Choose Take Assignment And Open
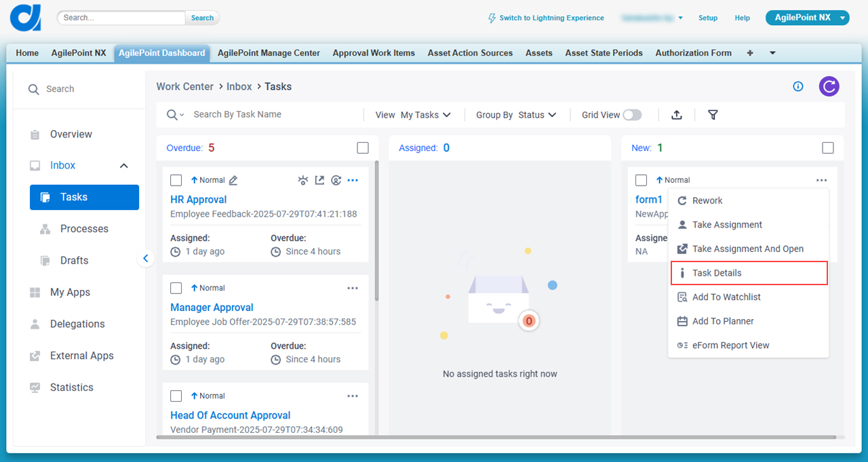 tap(748, 249)
